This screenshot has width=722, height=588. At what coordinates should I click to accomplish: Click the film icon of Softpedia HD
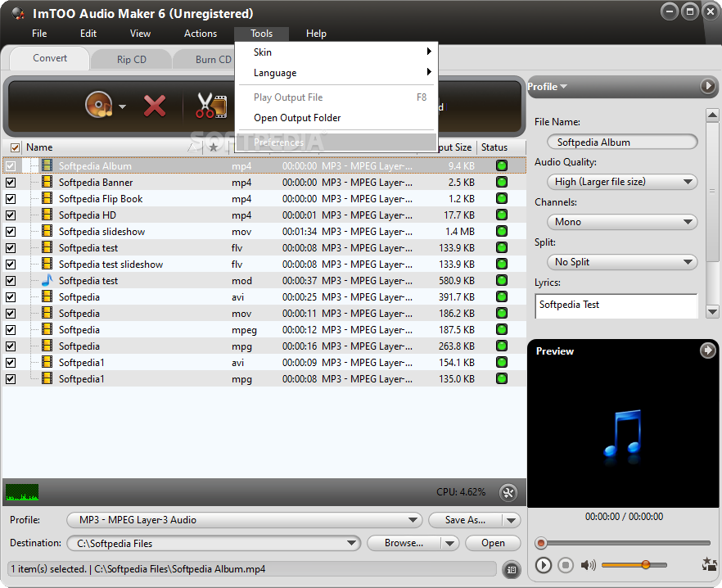[x=47, y=215]
